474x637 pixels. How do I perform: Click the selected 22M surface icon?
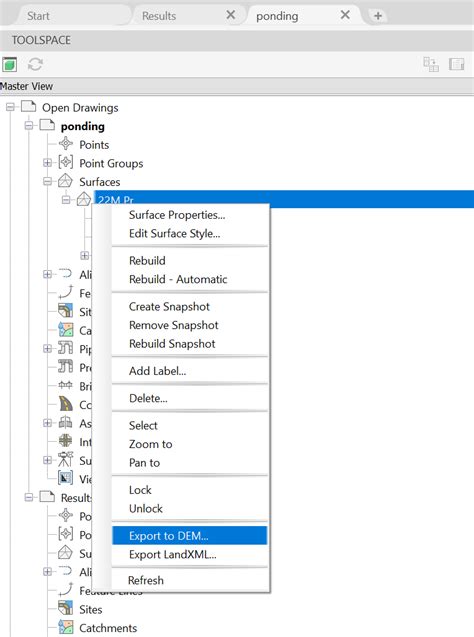pos(84,199)
